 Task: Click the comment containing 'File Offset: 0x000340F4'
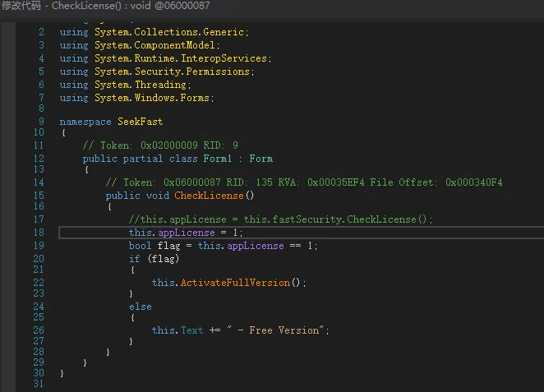tap(304, 182)
